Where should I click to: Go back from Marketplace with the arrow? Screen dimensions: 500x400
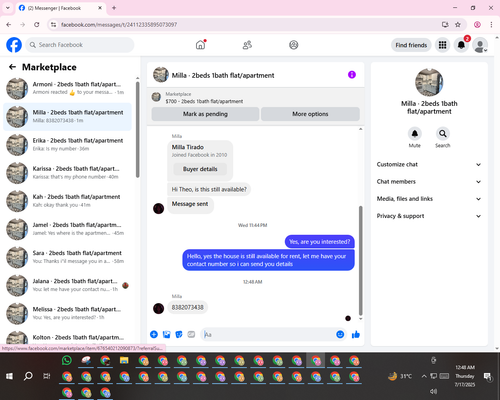(x=12, y=67)
